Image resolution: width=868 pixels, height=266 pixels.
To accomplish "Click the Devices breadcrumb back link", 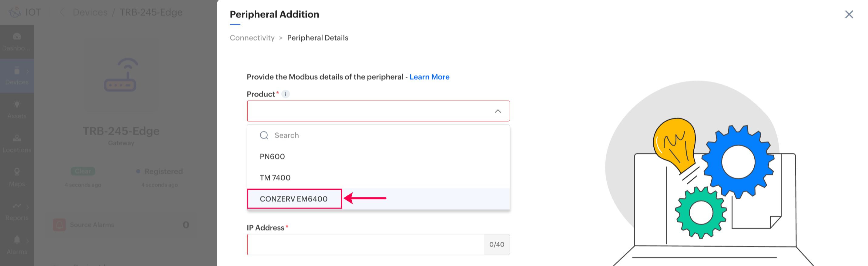I will pos(90,12).
